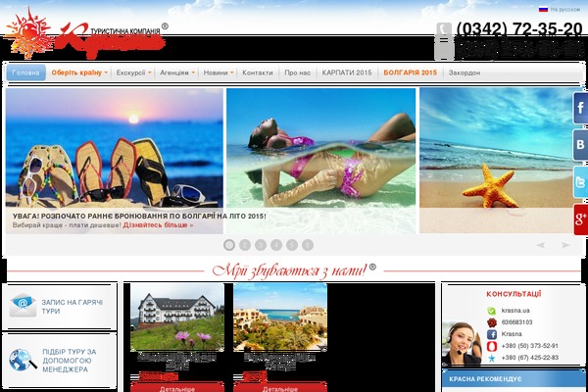Open the Закордон menu item
Image resolution: width=588 pixels, height=392 pixels.
coord(465,73)
